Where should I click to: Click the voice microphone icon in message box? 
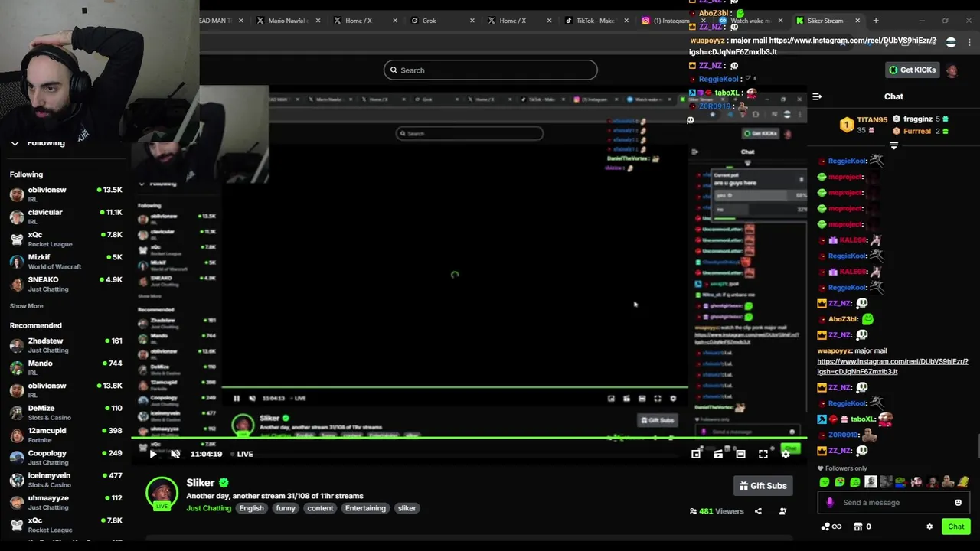(x=830, y=503)
